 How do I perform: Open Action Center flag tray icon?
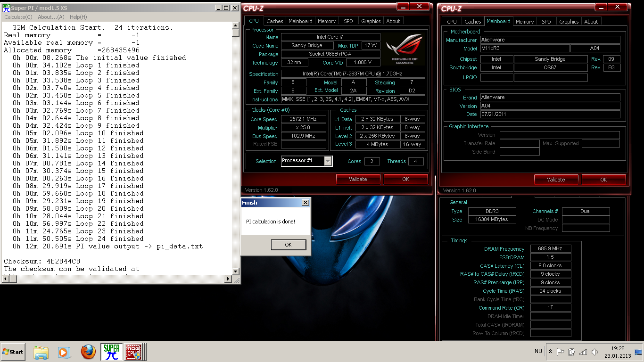(561, 352)
